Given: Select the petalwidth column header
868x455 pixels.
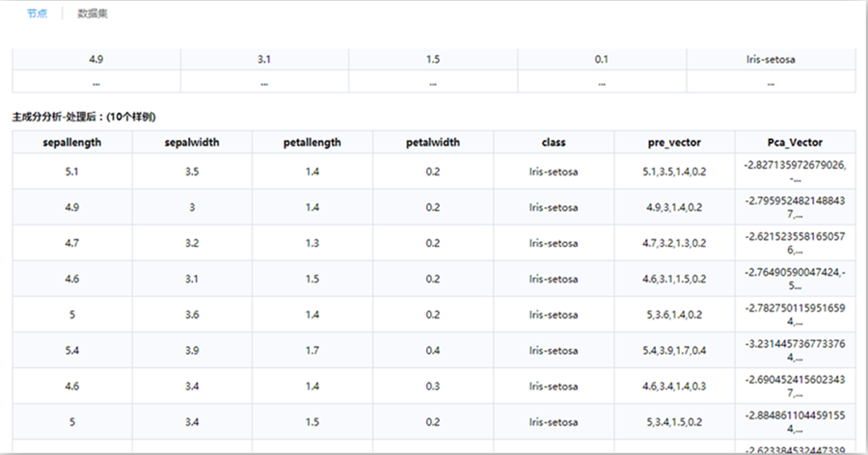Looking at the screenshot, I should point(433,143).
